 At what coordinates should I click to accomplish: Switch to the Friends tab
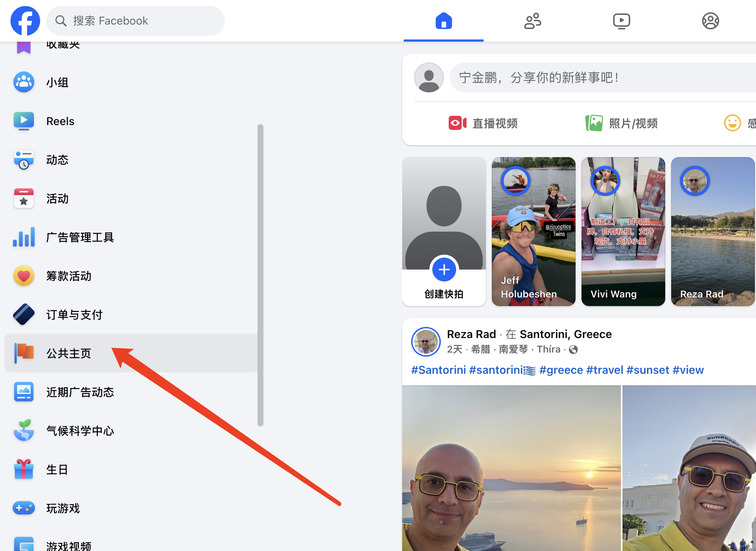[x=532, y=21]
